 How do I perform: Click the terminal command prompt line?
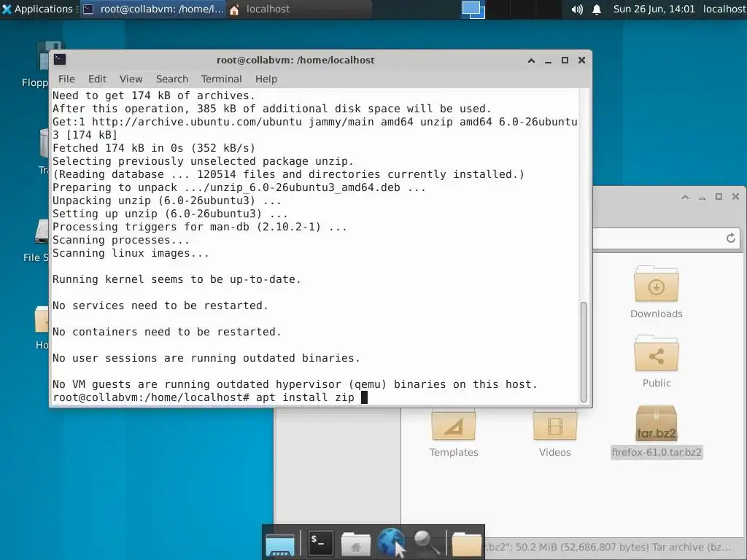[x=210, y=397]
